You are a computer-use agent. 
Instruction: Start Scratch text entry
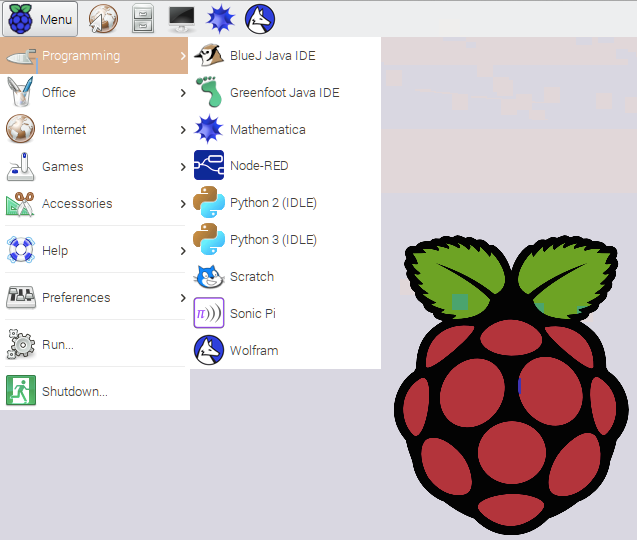(x=252, y=276)
